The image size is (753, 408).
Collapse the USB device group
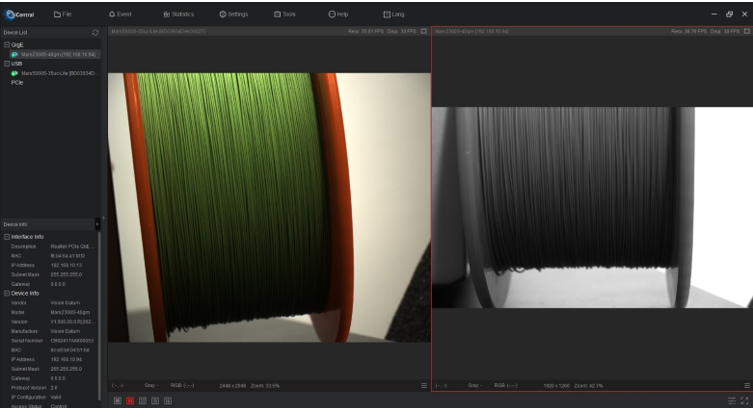[6, 63]
